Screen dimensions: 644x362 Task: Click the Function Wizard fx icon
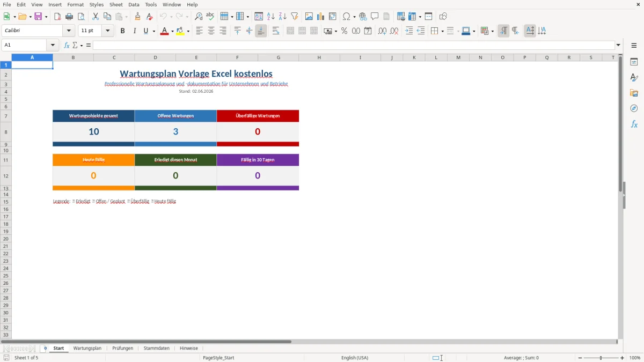(x=67, y=46)
